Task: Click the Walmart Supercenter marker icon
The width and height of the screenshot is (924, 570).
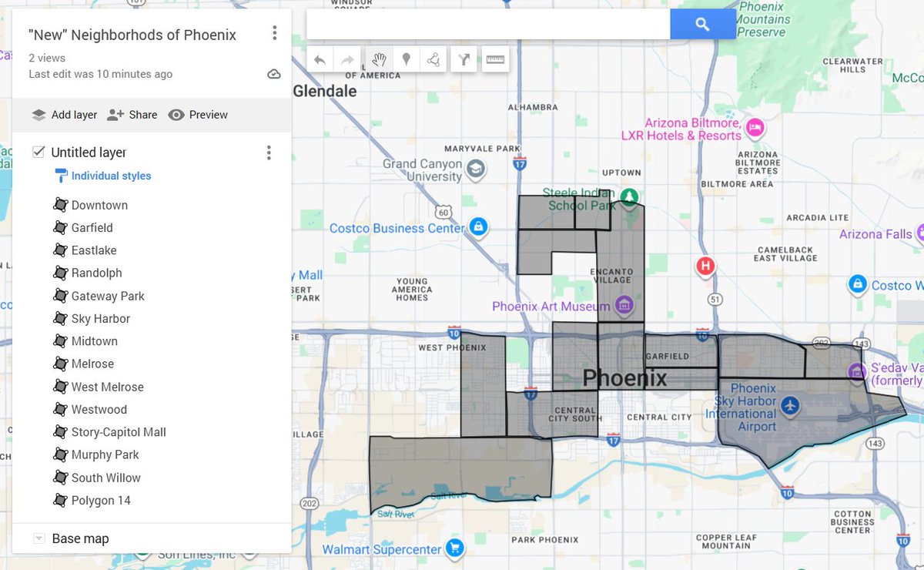Action: tap(454, 548)
